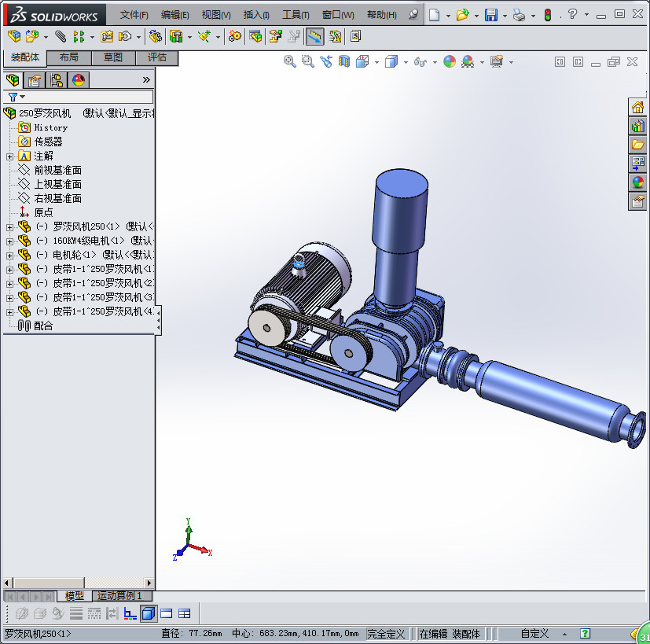The height and width of the screenshot is (644, 650).
Task: Expand the 电机轮<1> component node
Action: (x=9, y=256)
